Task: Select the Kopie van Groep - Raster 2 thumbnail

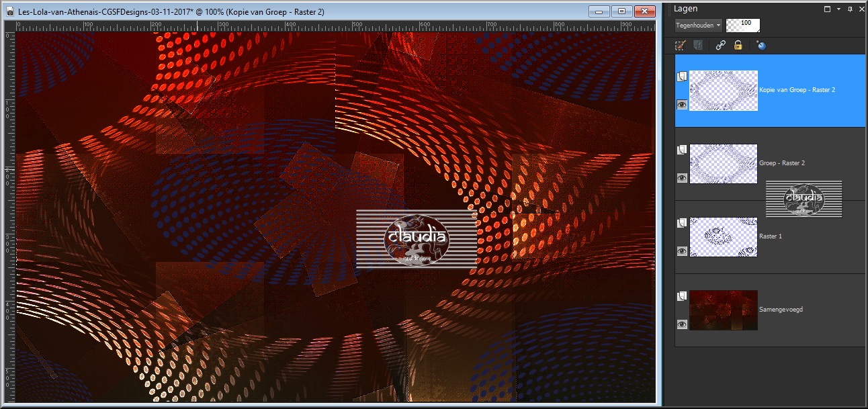Action: coord(724,91)
